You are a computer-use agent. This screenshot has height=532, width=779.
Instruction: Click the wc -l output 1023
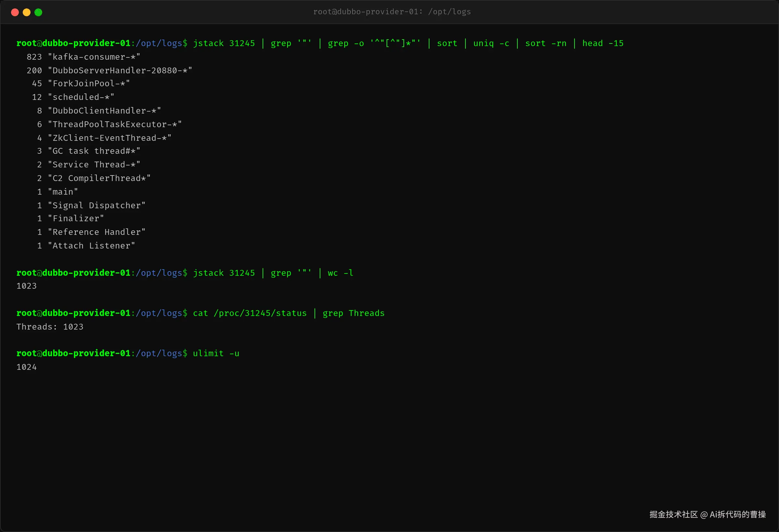click(x=27, y=286)
